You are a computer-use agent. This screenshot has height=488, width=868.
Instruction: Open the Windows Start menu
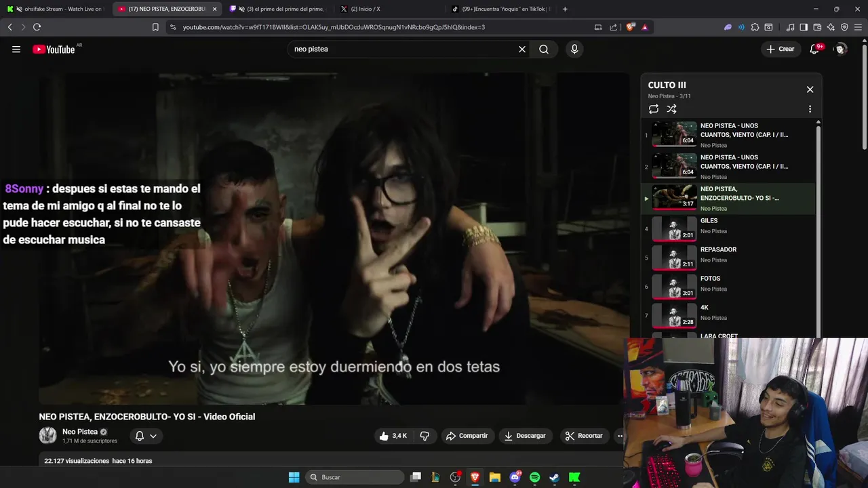(x=294, y=477)
